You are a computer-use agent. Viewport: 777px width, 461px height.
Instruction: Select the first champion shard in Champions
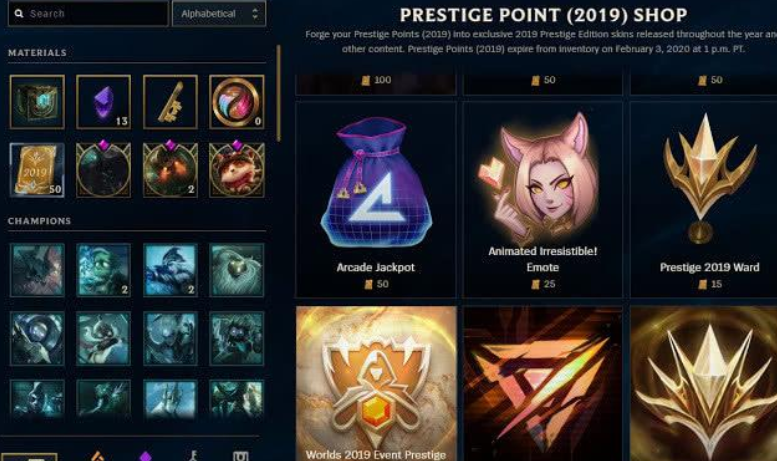[37, 270]
